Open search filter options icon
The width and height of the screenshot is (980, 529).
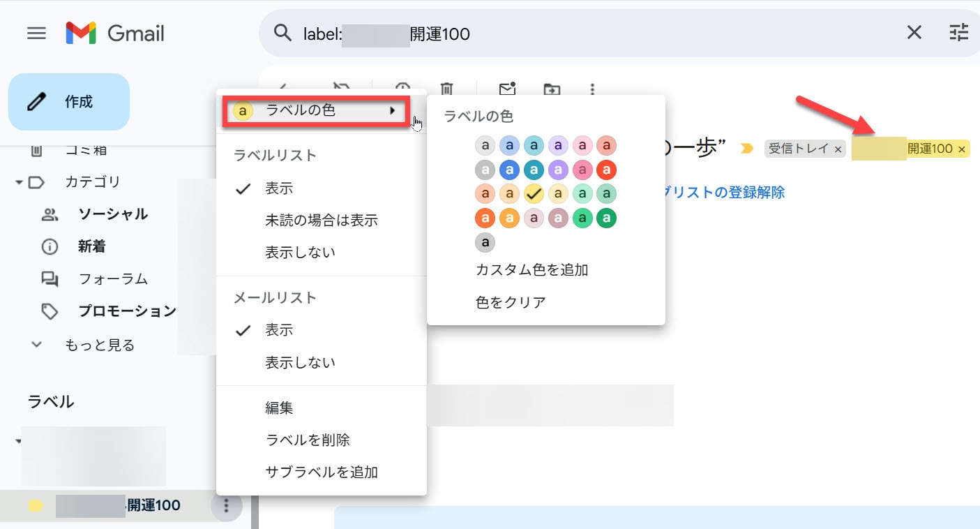pyautogui.click(x=959, y=32)
